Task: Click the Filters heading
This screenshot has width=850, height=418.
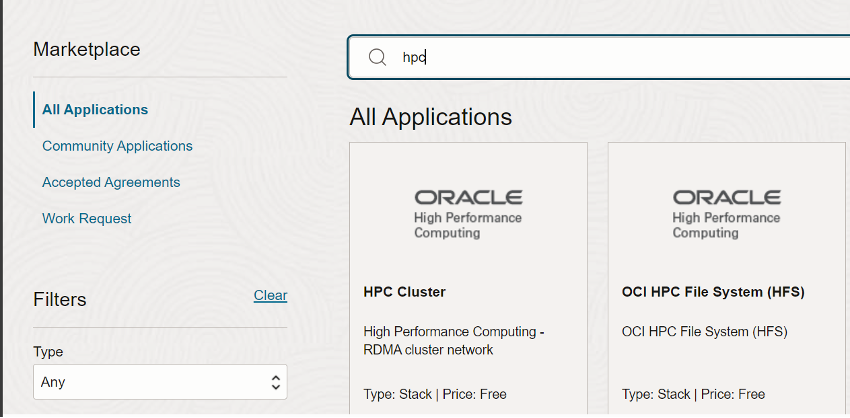Action: (x=60, y=299)
